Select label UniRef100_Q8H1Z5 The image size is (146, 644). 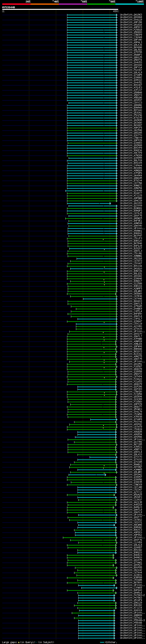coord(131,58)
